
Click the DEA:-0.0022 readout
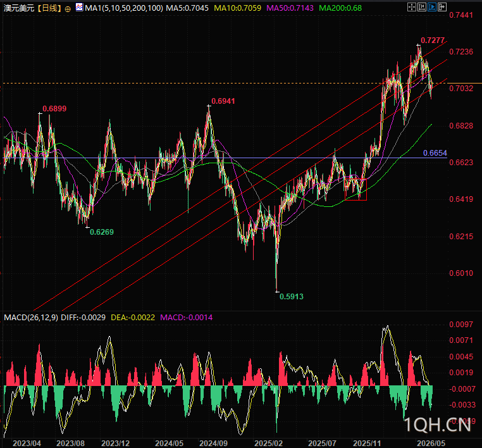tap(133, 317)
